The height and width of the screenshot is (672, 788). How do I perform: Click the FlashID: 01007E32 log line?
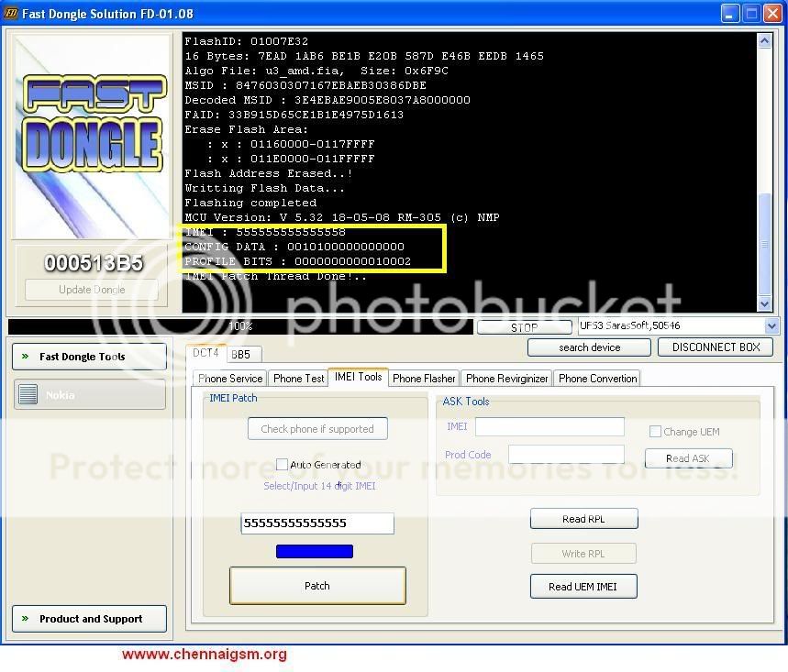click(246, 41)
